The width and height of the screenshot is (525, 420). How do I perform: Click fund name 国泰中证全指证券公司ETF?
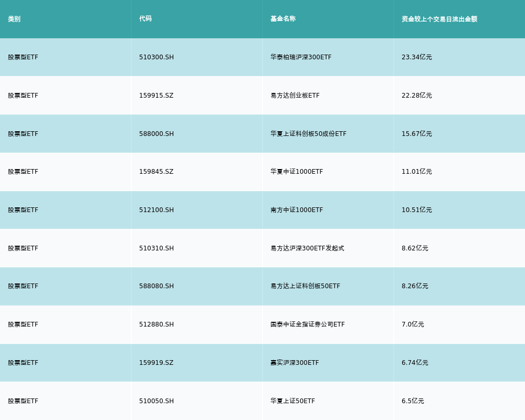click(x=308, y=324)
